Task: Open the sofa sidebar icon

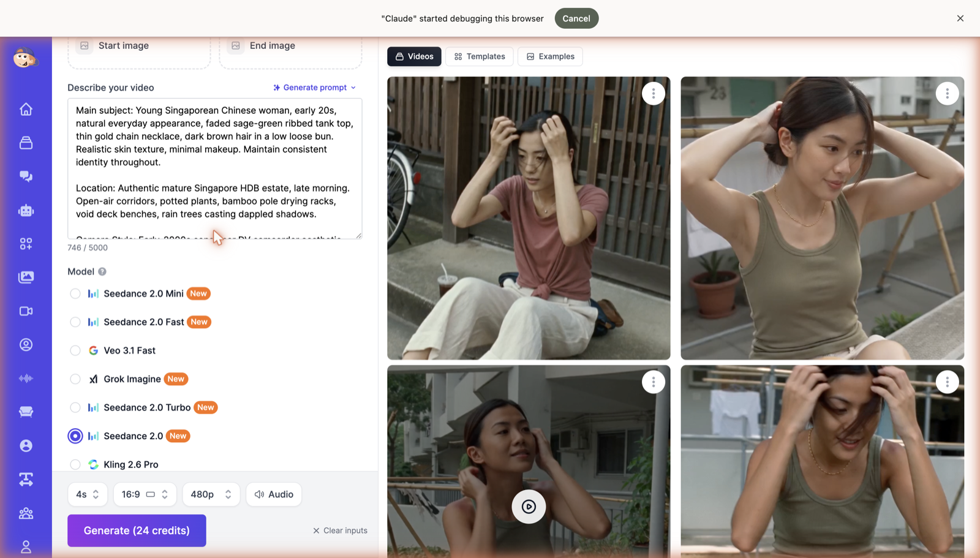Action: click(26, 412)
